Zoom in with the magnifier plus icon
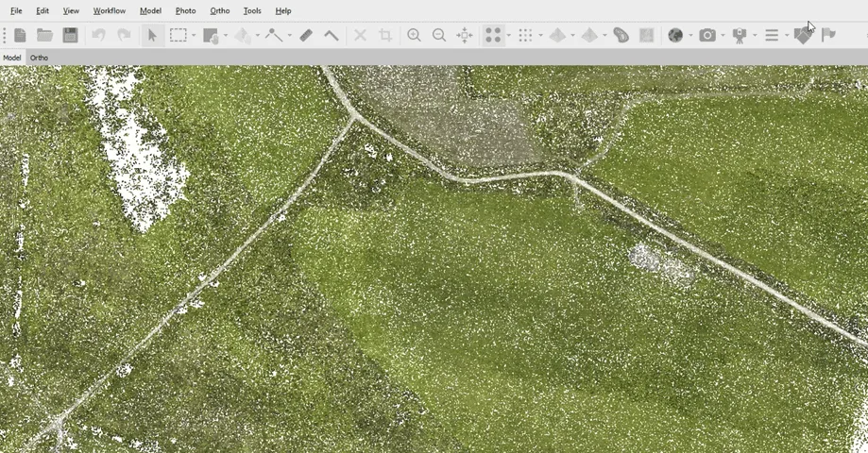This screenshot has height=453, width=868. pyautogui.click(x=414, y=36)
